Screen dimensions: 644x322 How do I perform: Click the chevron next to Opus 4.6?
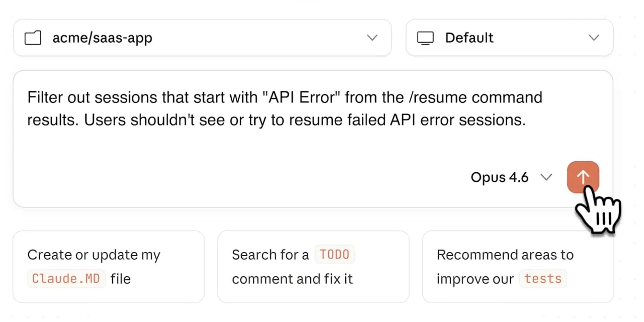[546, 178]
